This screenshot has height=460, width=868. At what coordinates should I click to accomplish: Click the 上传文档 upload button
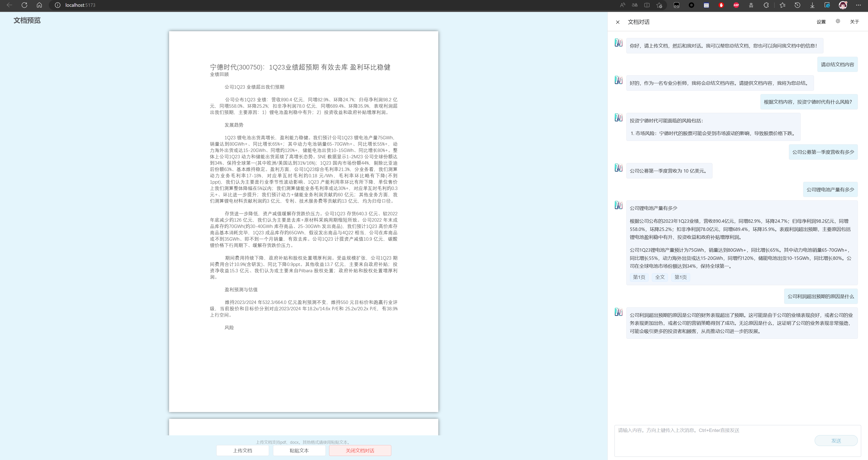click(242, 450)
